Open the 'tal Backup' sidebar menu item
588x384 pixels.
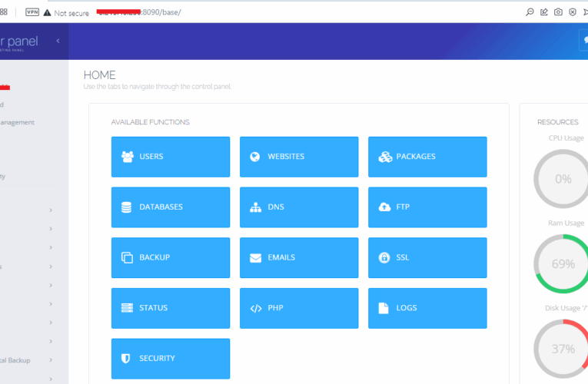point(15,360)
